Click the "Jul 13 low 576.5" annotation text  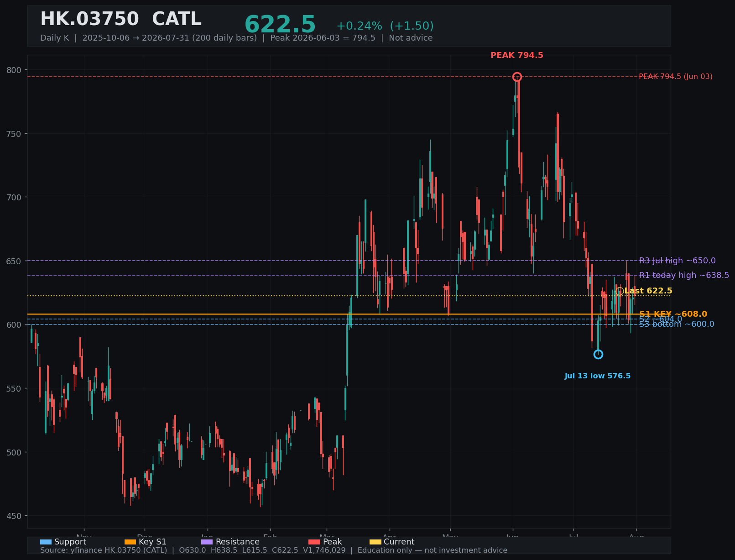(598, 376)
